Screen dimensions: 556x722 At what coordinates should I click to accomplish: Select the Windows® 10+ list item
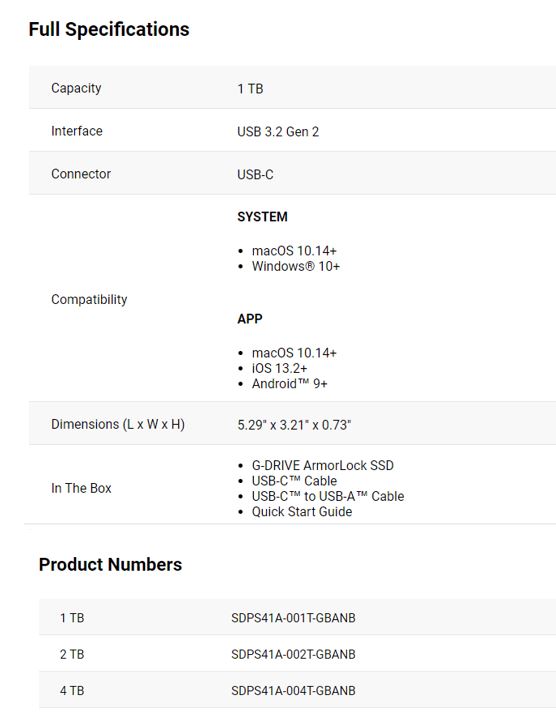tap(296, 266)
